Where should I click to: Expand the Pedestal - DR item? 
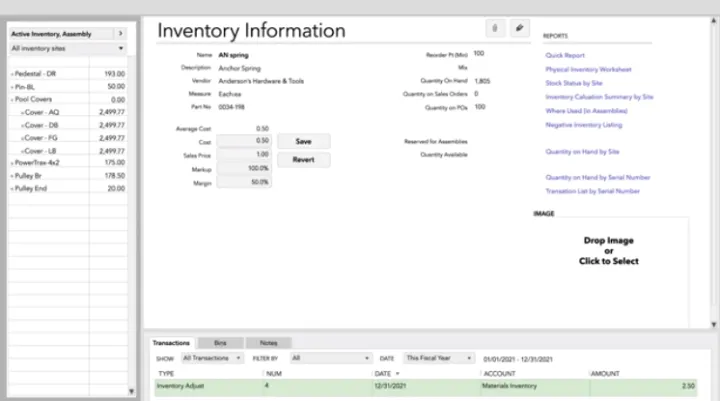click(x=12, y=75)
